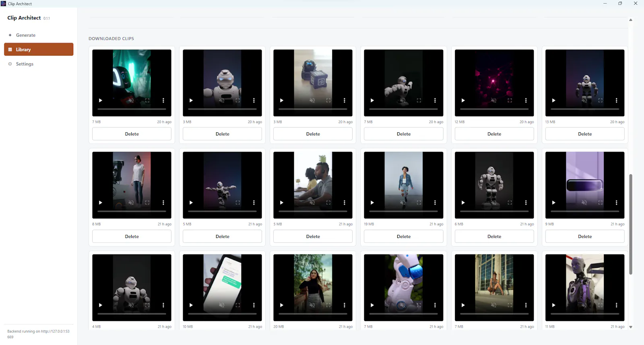Delete the man with headset clip
This screenshot has height=345, width=644.
click(313, 236)
